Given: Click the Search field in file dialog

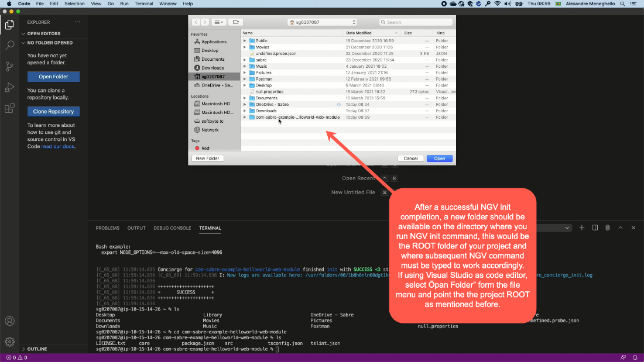Looking at the screenshot, I should (x=416, y=22).
